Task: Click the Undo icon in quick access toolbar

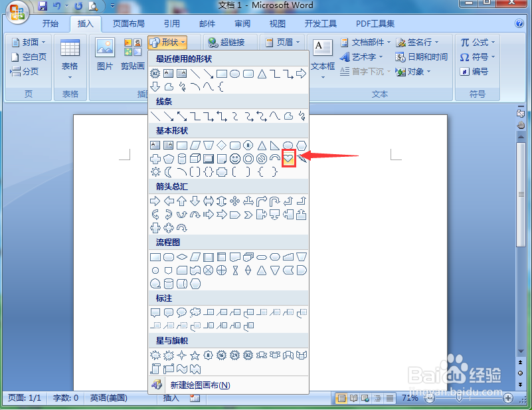Action: (56, 6)
